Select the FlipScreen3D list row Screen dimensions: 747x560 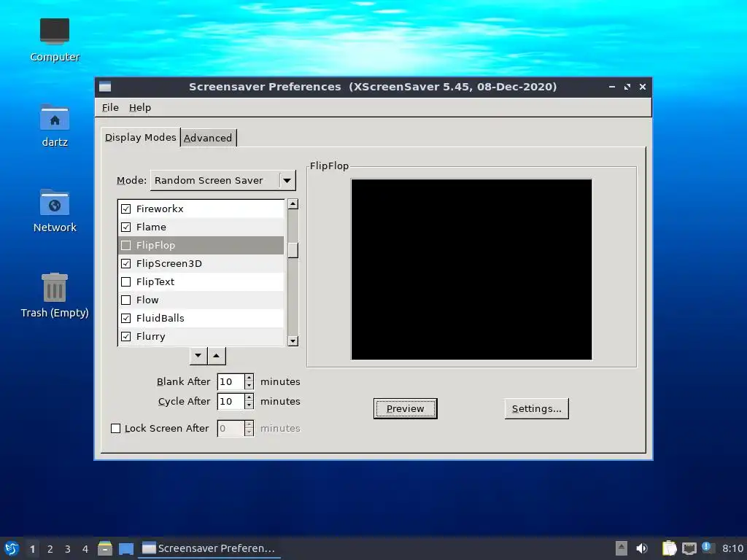pos(201,263)
